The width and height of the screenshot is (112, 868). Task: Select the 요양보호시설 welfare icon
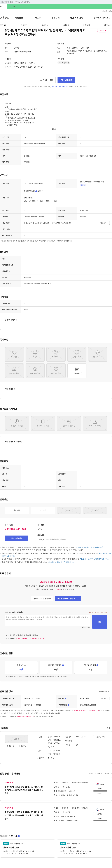tap(56, 371)
